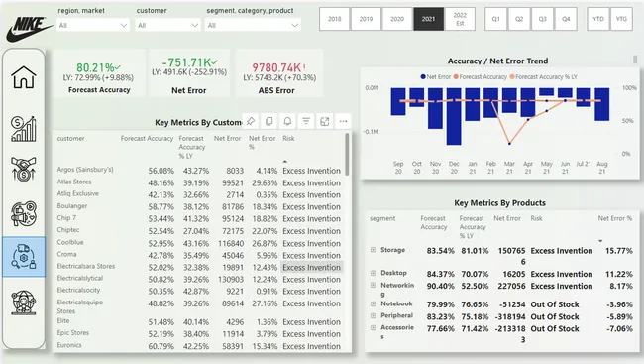Image resolution: width=644 pixels, height=364 pixels.
Task: Filter to quarter Q4
Action: click(x=566, y=19)
